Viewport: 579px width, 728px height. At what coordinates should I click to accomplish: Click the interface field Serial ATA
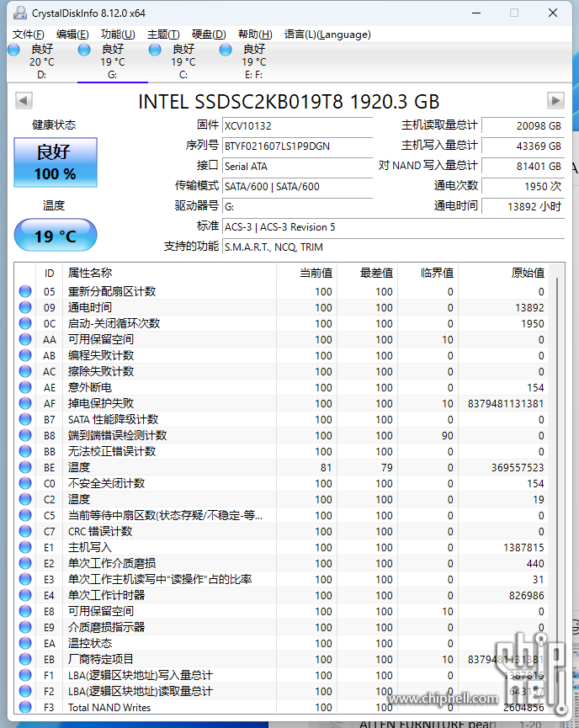tap(297, 166)
